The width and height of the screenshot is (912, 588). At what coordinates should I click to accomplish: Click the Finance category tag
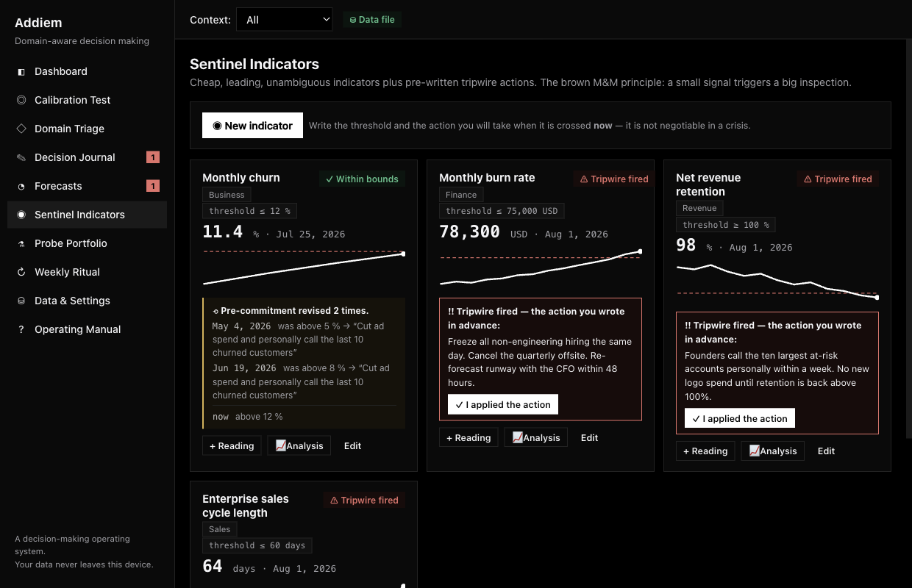pos(461,195)
